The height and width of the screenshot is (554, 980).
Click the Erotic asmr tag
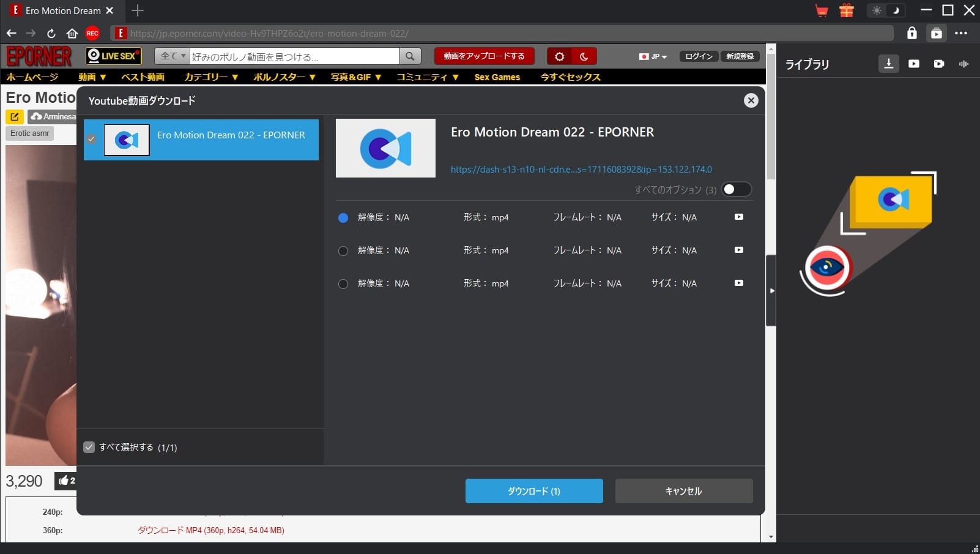29,133
